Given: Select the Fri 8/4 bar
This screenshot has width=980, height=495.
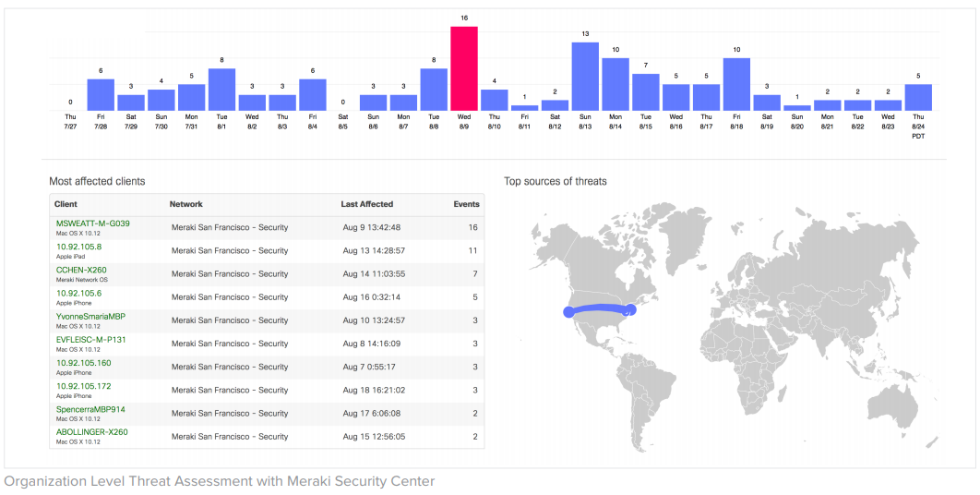Looking at the screenshot, I should 313,95.
